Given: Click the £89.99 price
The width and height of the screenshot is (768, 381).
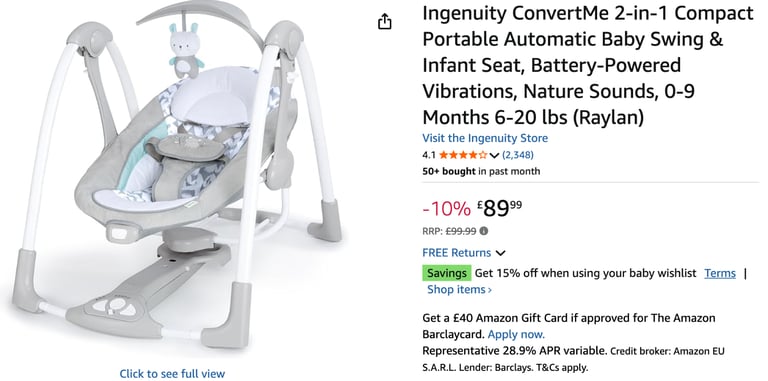Looking at the screenshot, I should pos(500,208).
